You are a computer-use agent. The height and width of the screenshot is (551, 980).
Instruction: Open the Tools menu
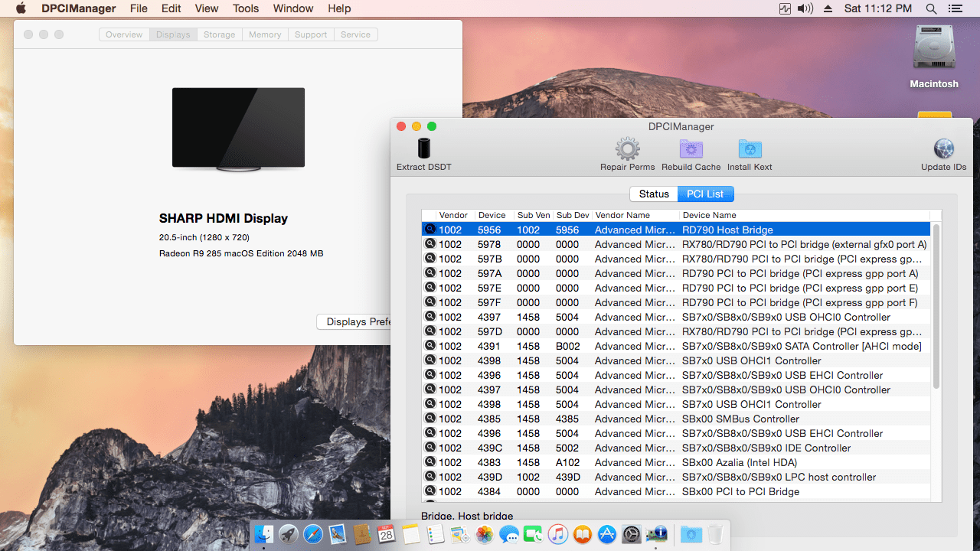[246, 8]
